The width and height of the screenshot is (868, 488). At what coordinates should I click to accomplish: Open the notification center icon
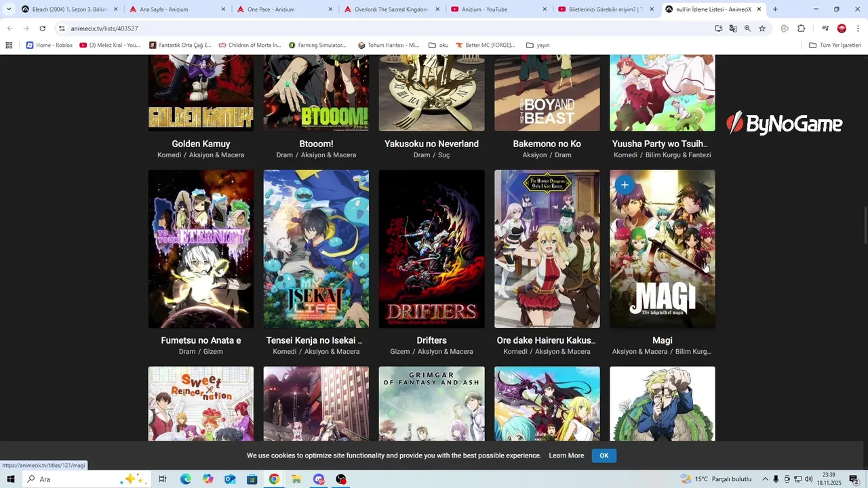(x=854, y=479)
